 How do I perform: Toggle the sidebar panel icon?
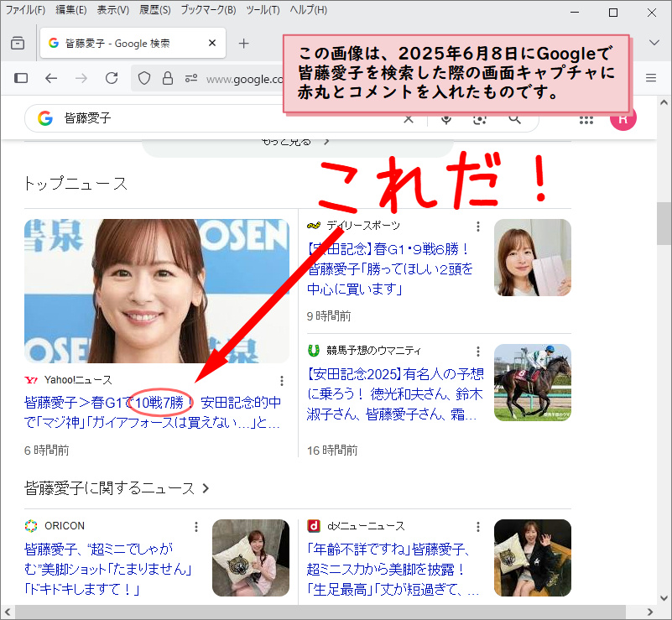point(21,78)
